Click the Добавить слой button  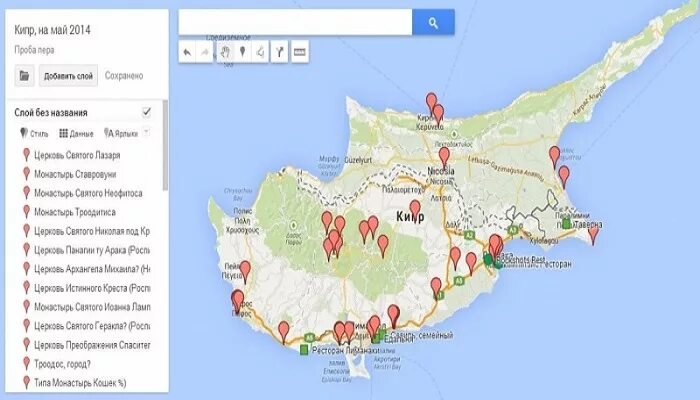tap(68, 76)
